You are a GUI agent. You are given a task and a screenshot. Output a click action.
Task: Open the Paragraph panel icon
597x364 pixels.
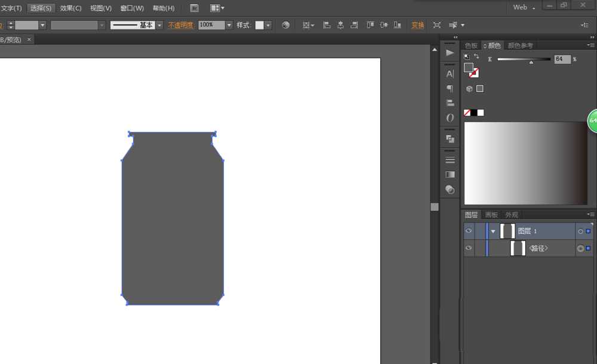click(x=450, y=88)
